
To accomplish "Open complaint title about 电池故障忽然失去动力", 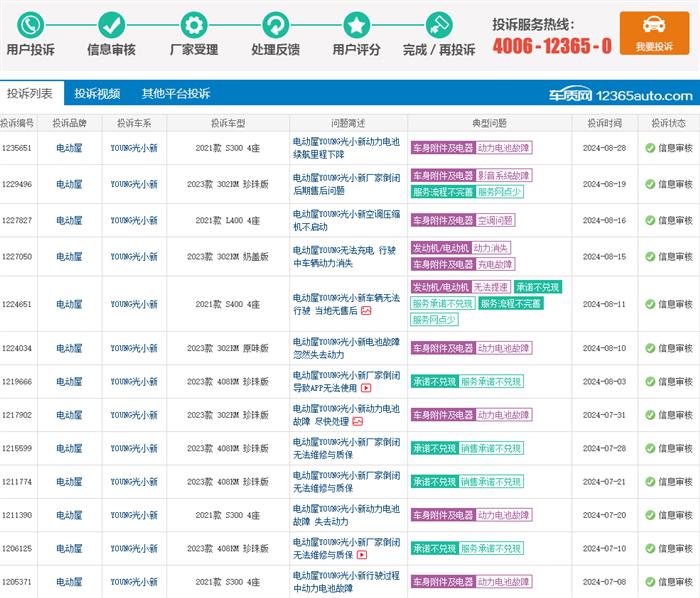I will 346,348.
